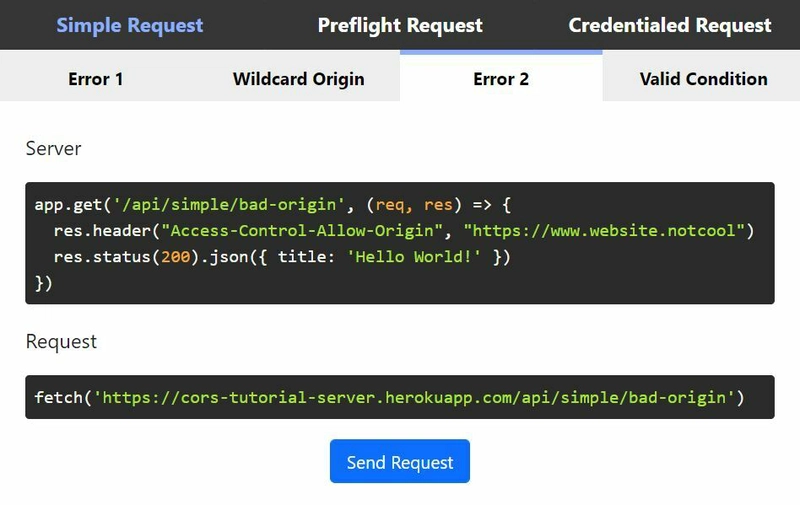Click the 'Hello World!' string in code

(x=414, y=257)
